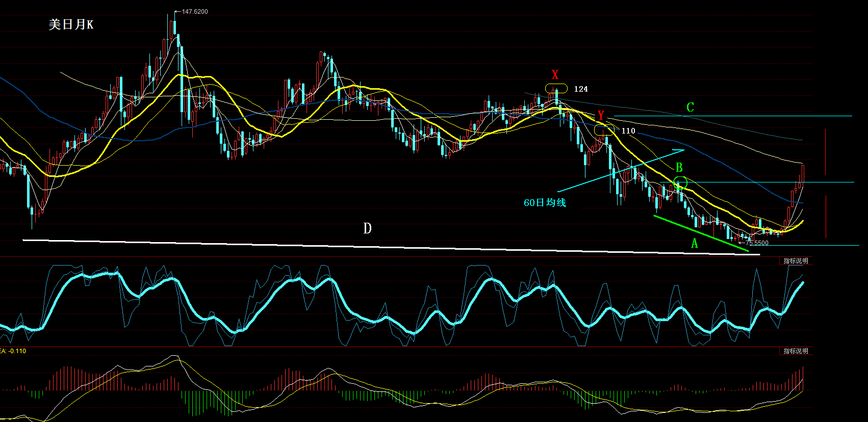Select the 147.6200 high price label
The image size is (868, 422).
(195, 12)
